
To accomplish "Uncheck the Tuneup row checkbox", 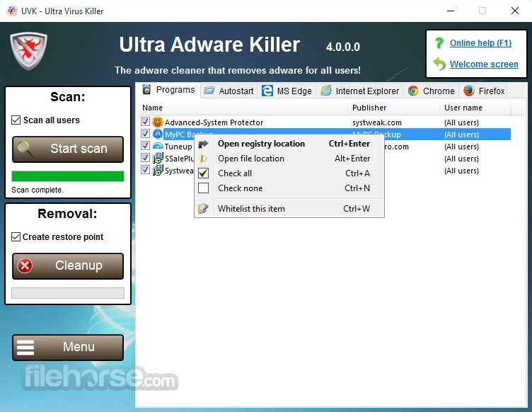I will [x=145, y=146].
